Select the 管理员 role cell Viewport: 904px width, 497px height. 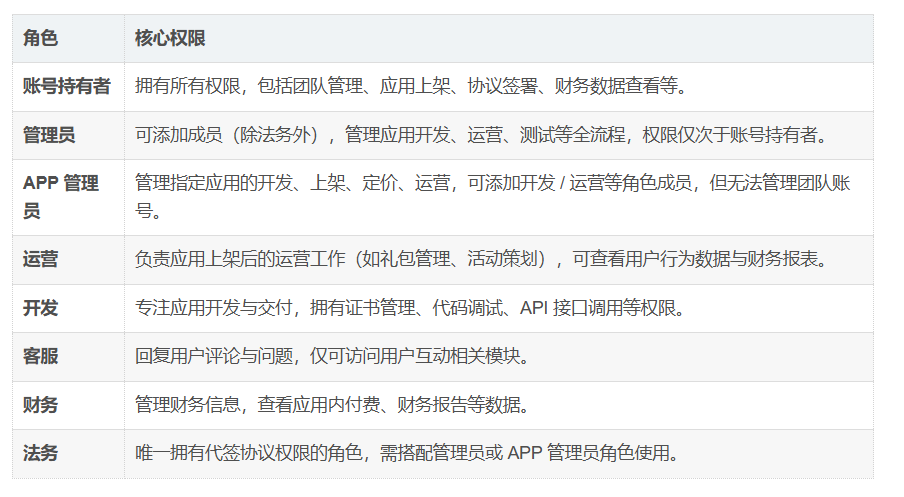click(68, 135)
